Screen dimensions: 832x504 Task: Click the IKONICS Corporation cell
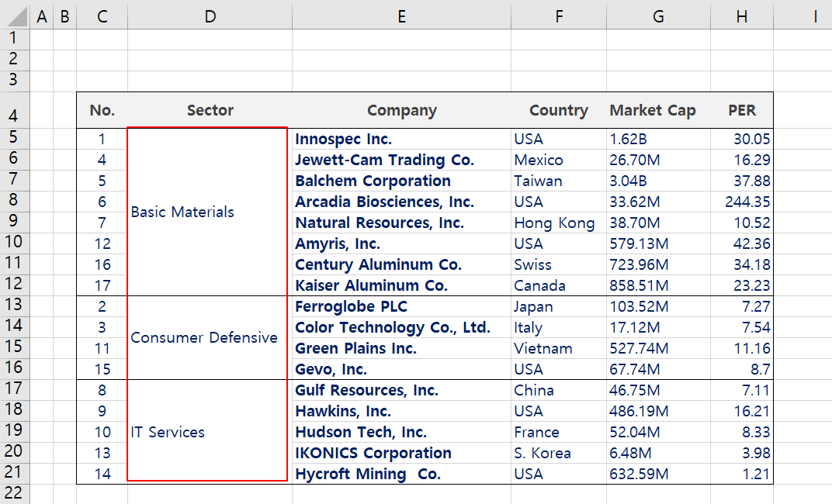click(x=402, y=453)
